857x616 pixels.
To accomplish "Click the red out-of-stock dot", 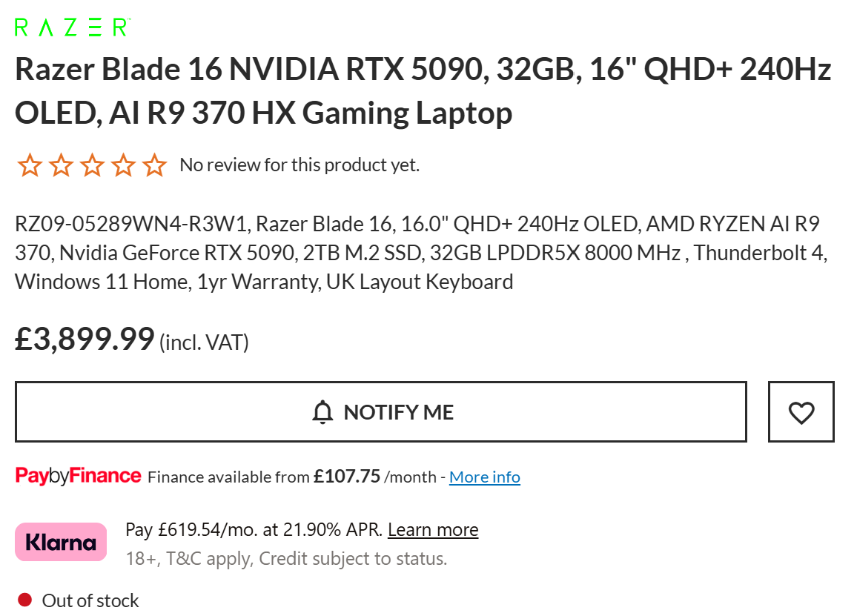I will coord(24,600).
